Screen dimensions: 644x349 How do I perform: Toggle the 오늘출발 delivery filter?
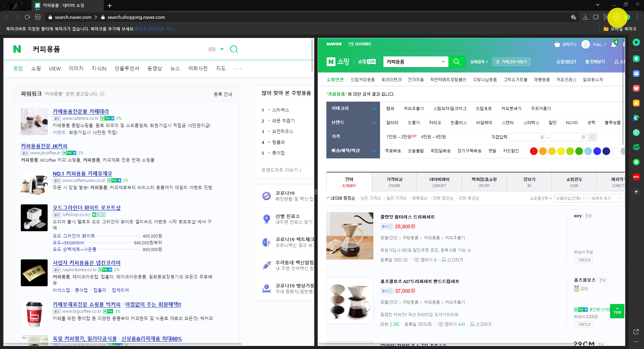[416, 151]
